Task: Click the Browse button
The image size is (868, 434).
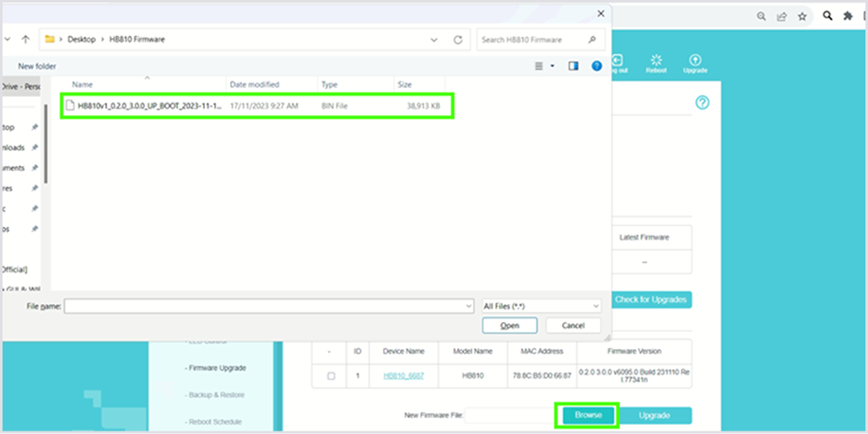Action: tap(588, 415)
